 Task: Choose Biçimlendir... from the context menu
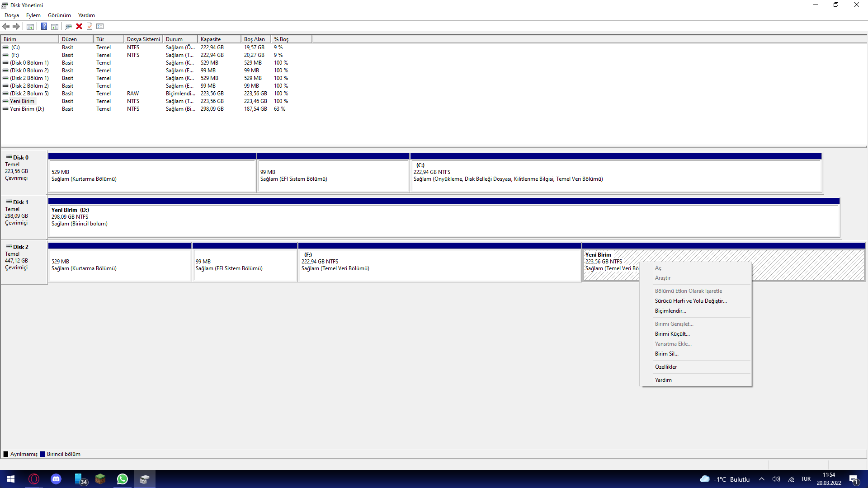(x=670, y=311)
